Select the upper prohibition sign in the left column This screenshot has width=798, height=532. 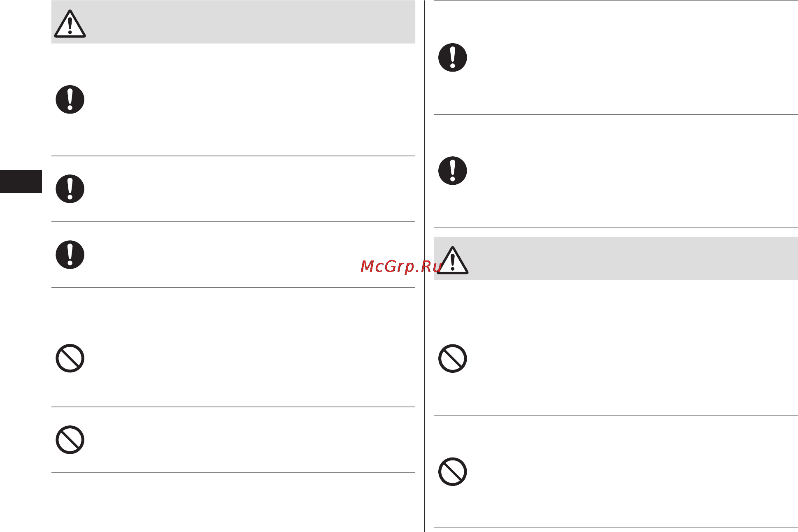point(70,358)
